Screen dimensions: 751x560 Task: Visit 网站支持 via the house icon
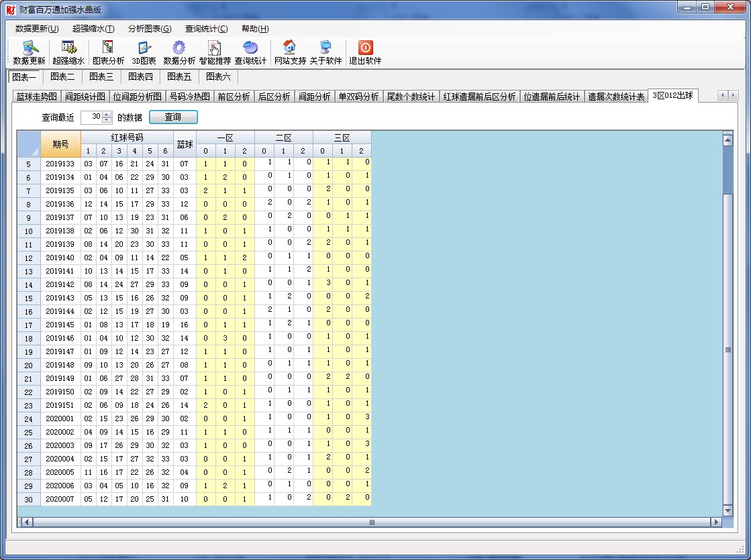(x=290, y=48)
